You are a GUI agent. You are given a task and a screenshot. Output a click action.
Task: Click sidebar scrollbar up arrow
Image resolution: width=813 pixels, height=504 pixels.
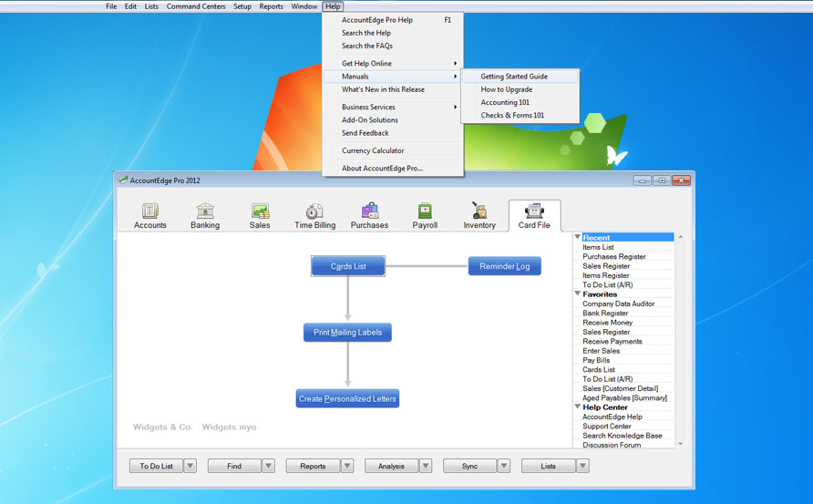681,237
